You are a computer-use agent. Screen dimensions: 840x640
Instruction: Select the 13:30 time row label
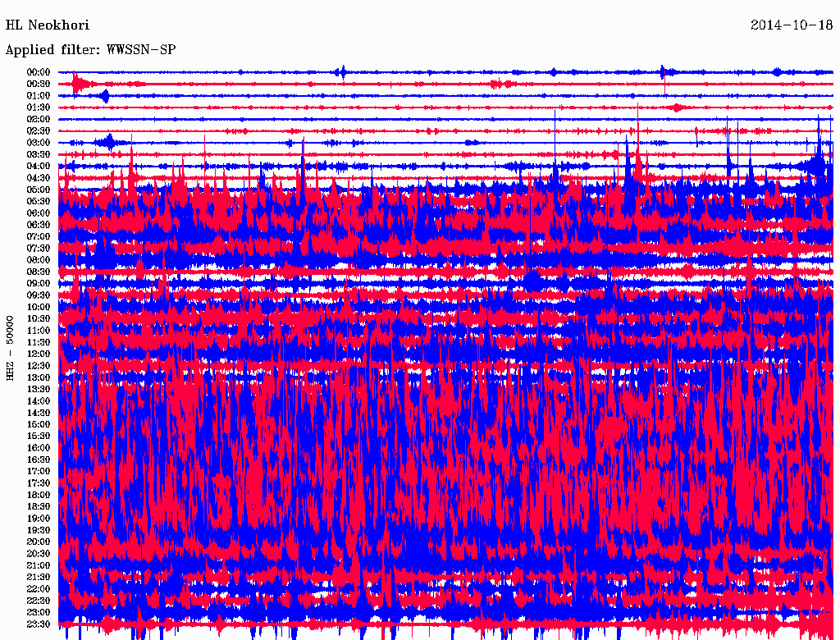pos(39,390)
